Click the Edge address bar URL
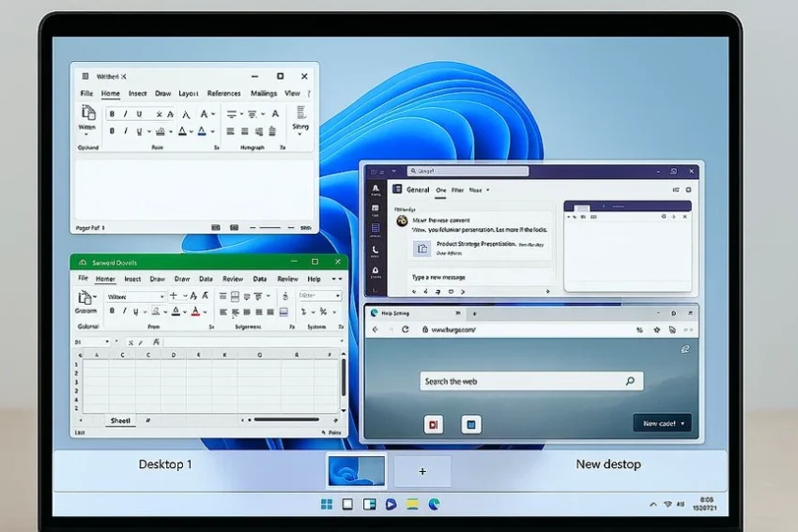The height and width of the screenshot is (532, 798). click(453, 329)
